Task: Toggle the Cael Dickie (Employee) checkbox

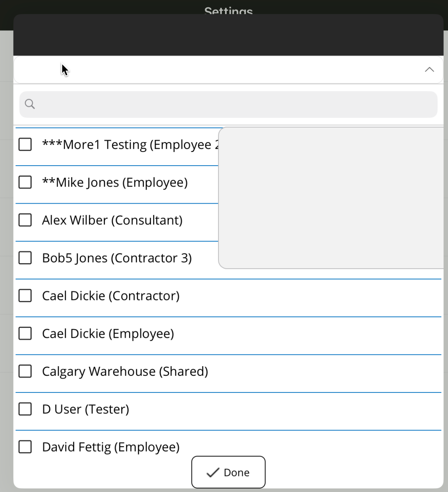Action: click(x=25, y=333)
